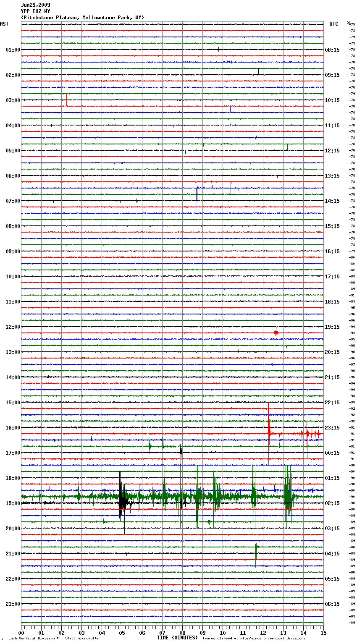This screenshot has width=357, height=644.
Task: Click the 02:15 UTC time label
Action: tap(332, 503)
